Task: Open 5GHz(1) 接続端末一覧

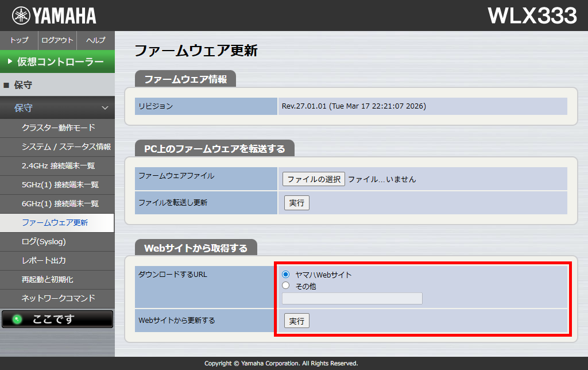Action: pyautogui.click(x=57, y=185)
